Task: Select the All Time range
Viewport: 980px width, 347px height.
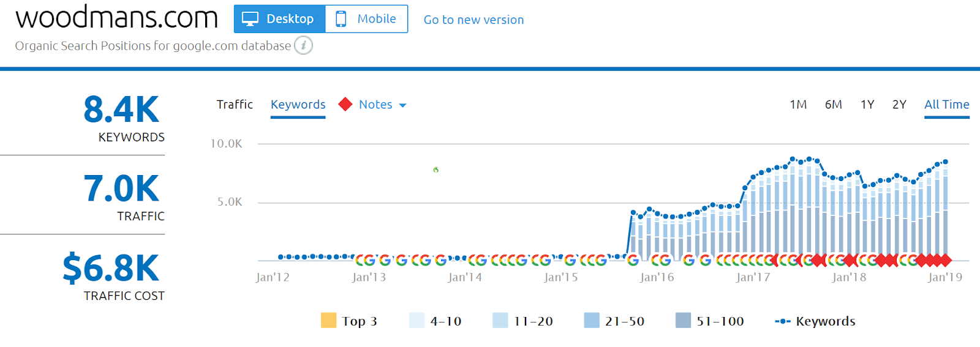Action: click(x=946, y=105)
